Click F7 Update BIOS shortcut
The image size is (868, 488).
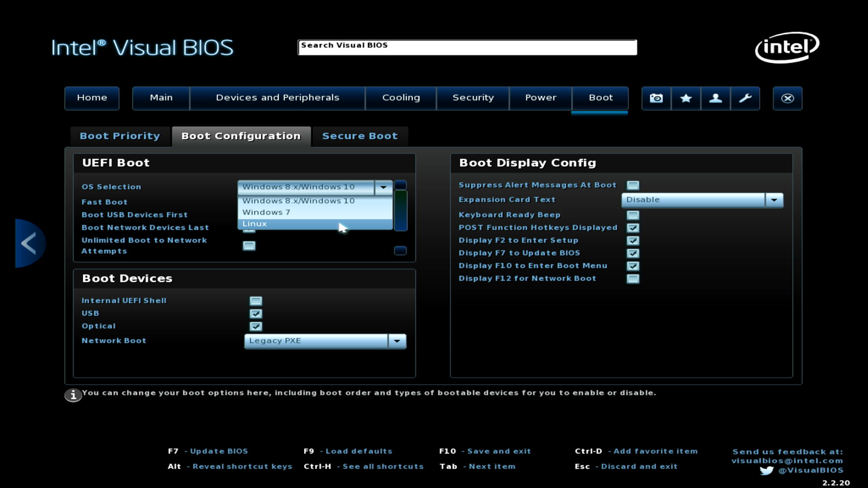[x=208, y=451]
